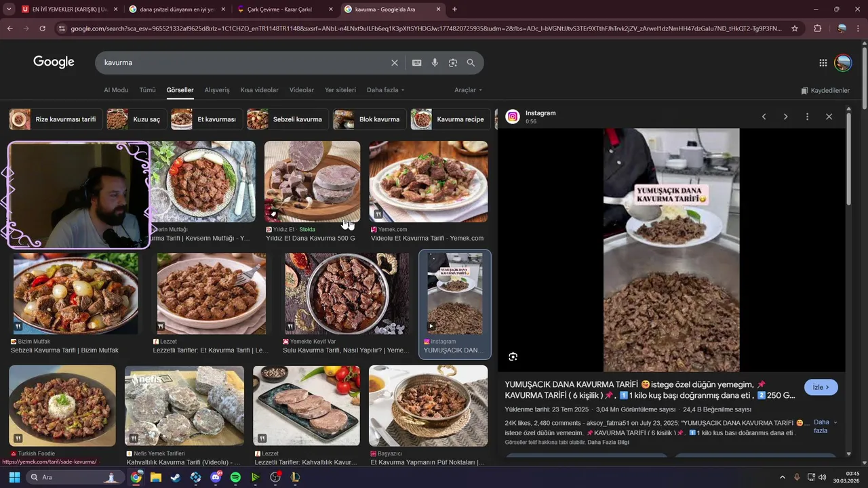Open Yemekte Keyif Var Sulu Kavurma thumbnail
This screenshot has height=488, width=868.
(x=347, y=294)
